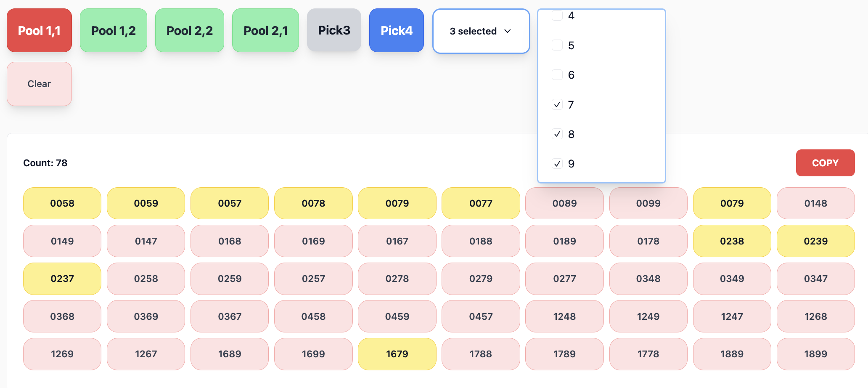The height and width of the screenshot is (388, 868).
Task: Uncheck the checkbox for option 9
Action: point(557,164)
